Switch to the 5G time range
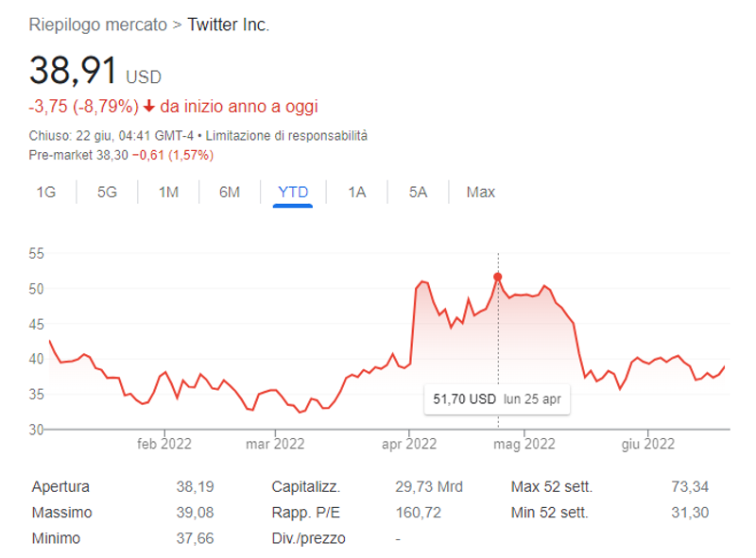 point(107,192)
